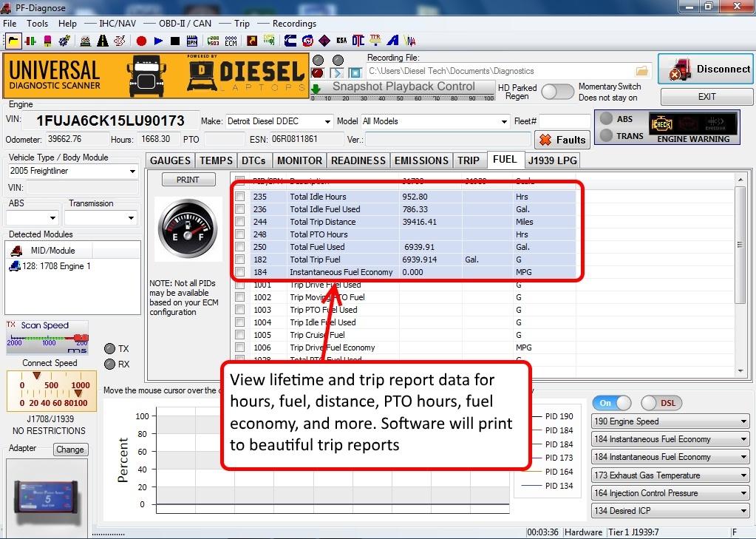Image resolution: width=756 pixels, height=539 pixels.
Task: Click the Disconnect button
Action: pyautogui.click(x=706, y=70)
